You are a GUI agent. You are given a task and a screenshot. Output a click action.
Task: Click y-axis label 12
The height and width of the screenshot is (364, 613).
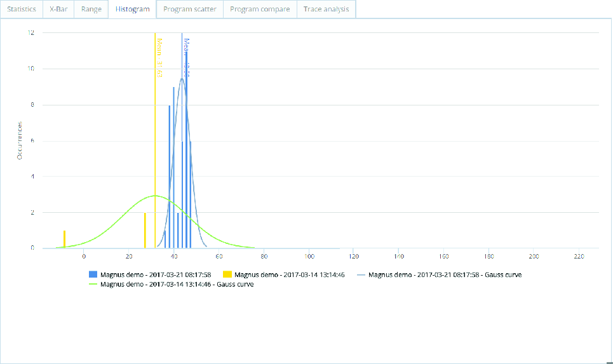pyautogui.click(x=31, y=33)
